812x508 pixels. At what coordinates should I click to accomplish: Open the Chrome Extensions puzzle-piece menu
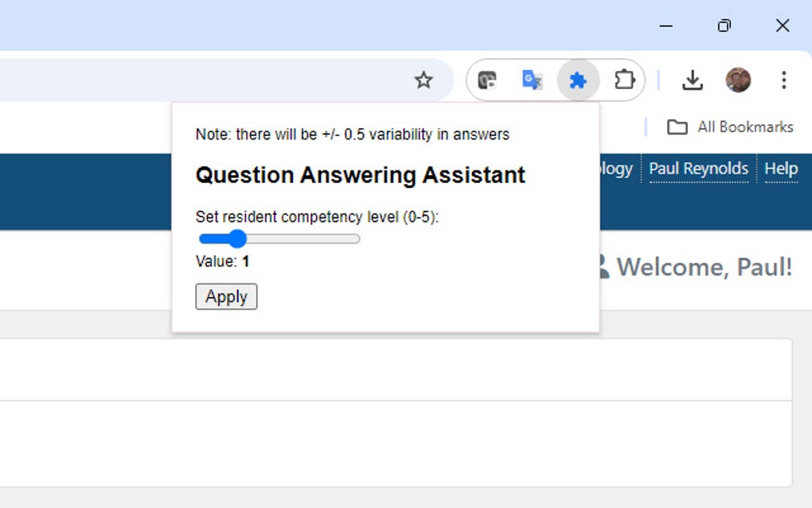click(625, 80)
